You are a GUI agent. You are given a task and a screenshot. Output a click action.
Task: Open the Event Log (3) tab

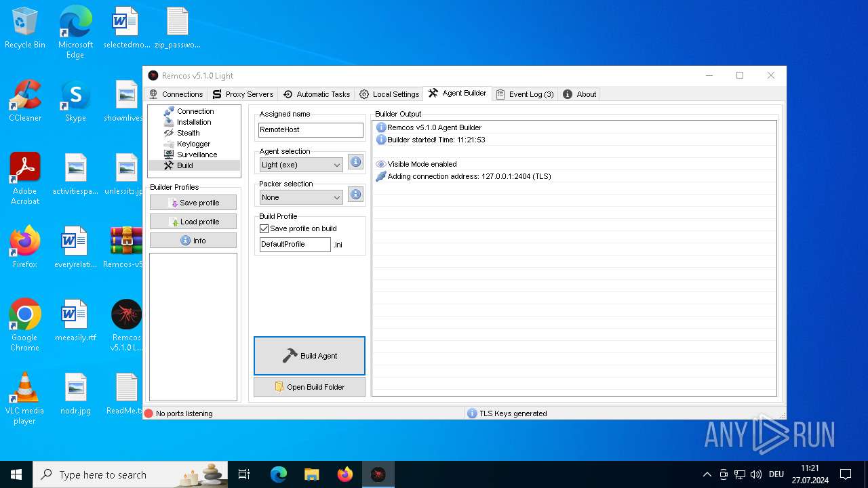tap(525, 94)
